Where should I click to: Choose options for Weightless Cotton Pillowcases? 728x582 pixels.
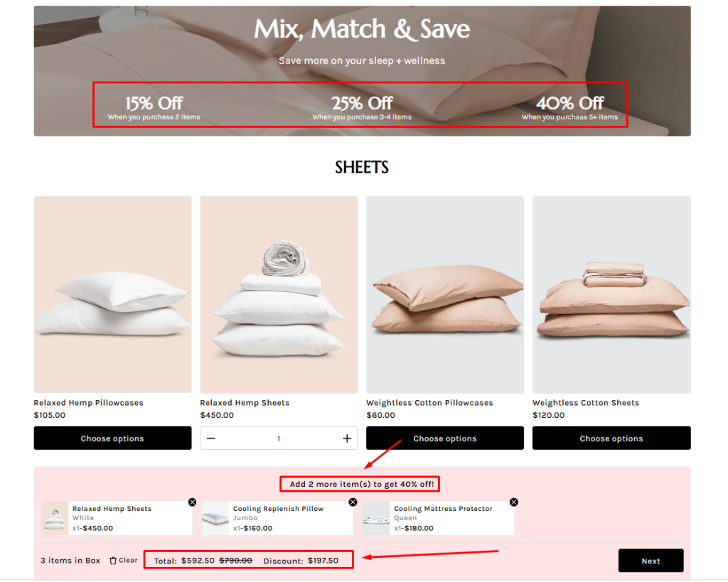[x=445, y=438]
